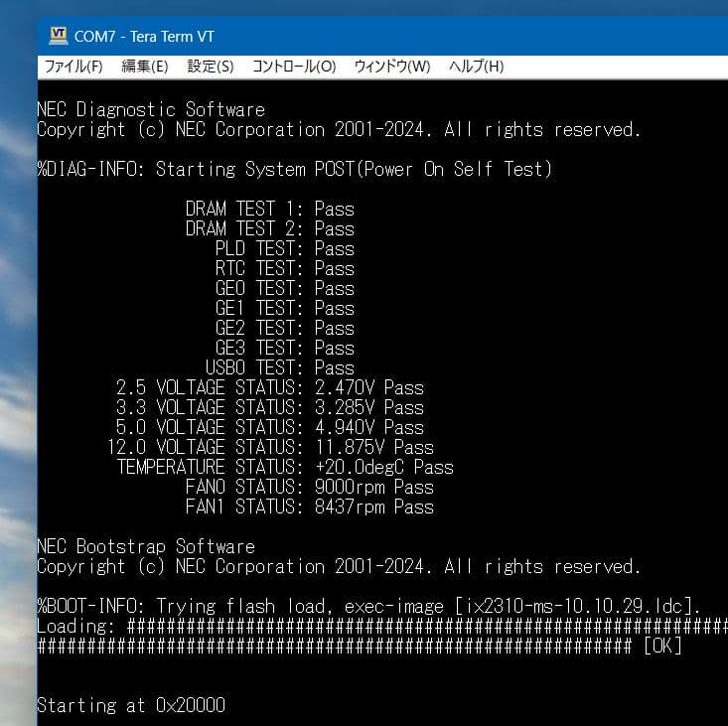Open the 設定(S) menu
Image resolution: width=728 pixels, height=726 pixels.
pyautogui.click(x=211, y=67)
